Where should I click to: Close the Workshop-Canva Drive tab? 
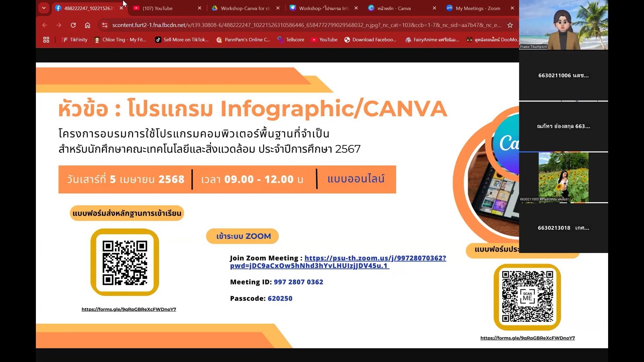(278, 8)
